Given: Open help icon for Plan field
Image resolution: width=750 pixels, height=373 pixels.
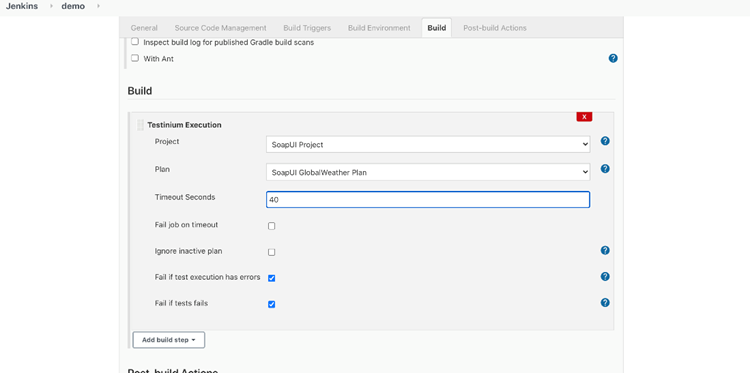Looking at the screenshot, I should [x=605, y=168].
